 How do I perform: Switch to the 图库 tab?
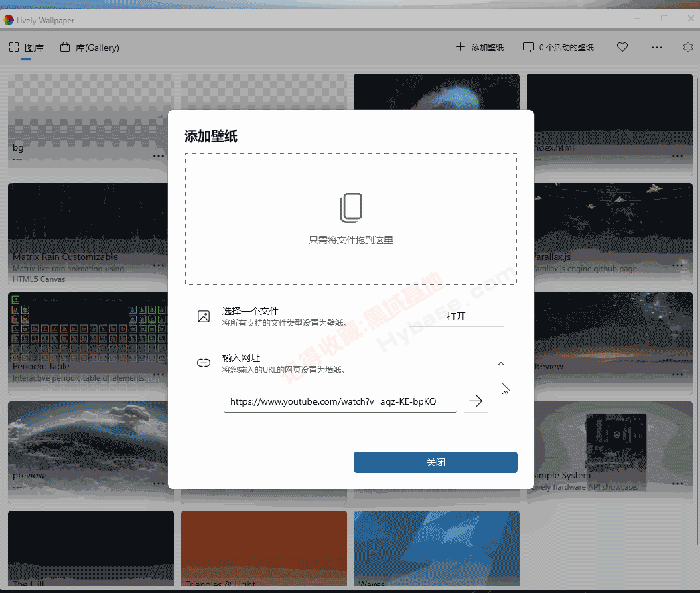[x=27, y=48]
